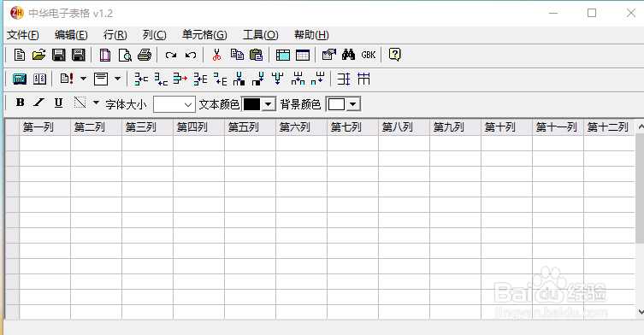Screen dimensions: 644x335
Task: Open the 行(R) menu
Action: pyautogui.click(x=115, y=35)
